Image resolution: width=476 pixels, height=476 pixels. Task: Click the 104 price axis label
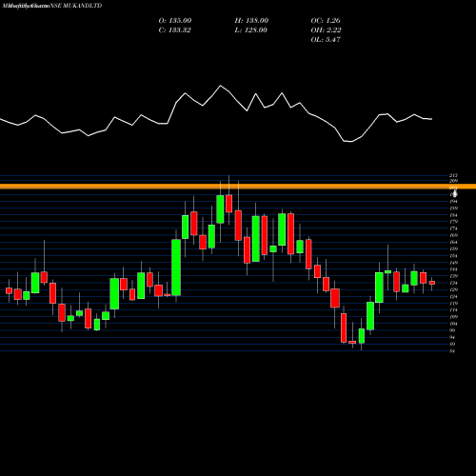(x=453, y=324)
